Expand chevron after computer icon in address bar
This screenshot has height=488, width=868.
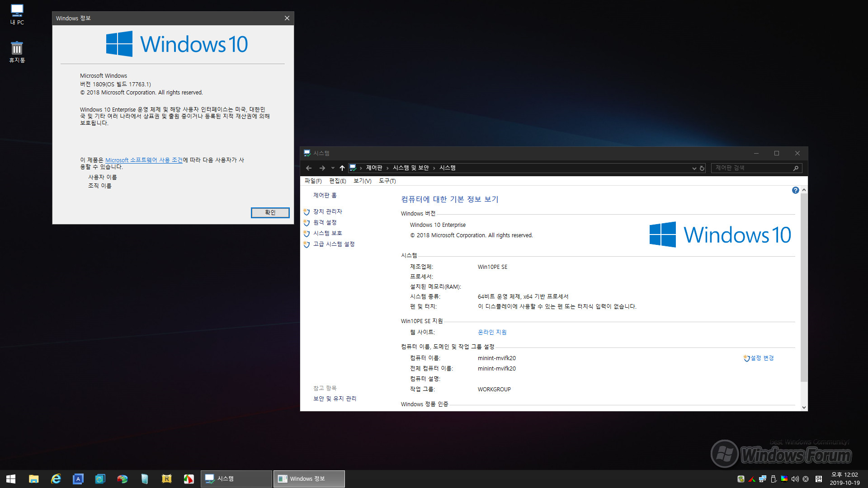[361, 168]
